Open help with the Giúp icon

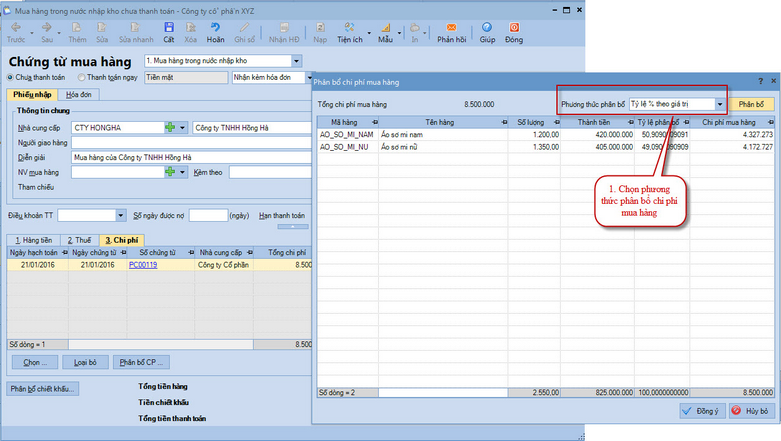(x=487, y=32)
